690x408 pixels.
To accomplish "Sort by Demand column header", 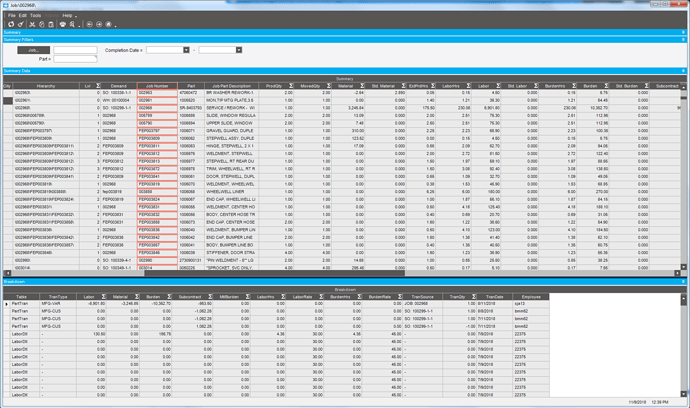I will 119,86.
